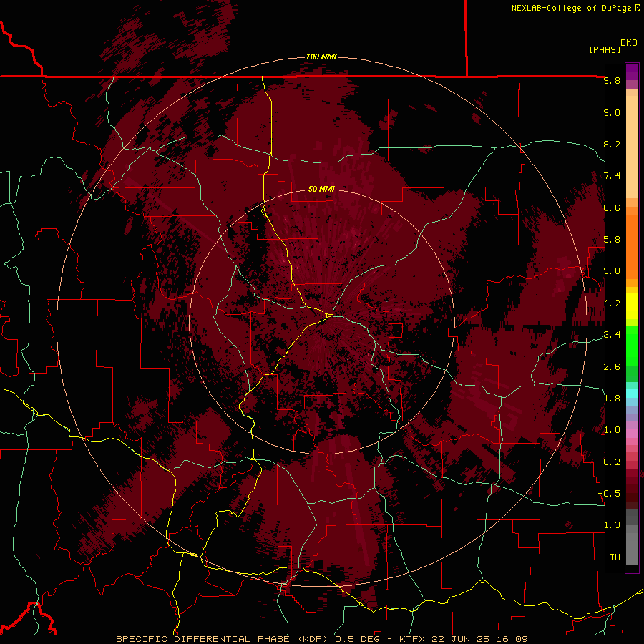Image resolution: width=644 pixels, height=644 pixels.
Task: Click the NEXLAB-College of DuPage header text
Action: click(571, 8)
